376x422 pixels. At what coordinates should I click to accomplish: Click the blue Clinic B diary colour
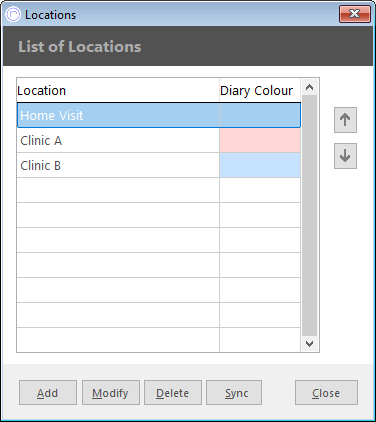point(260,165)
